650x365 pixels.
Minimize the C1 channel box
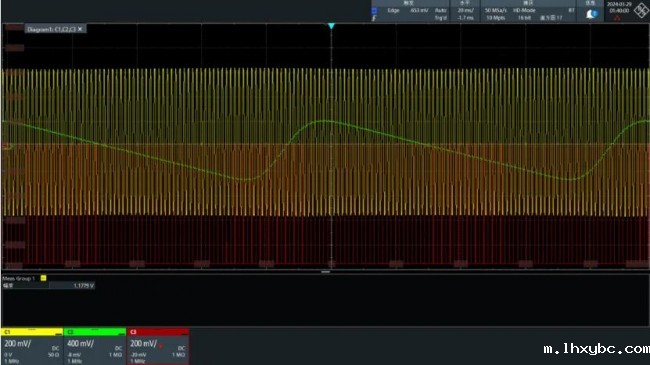58,333
